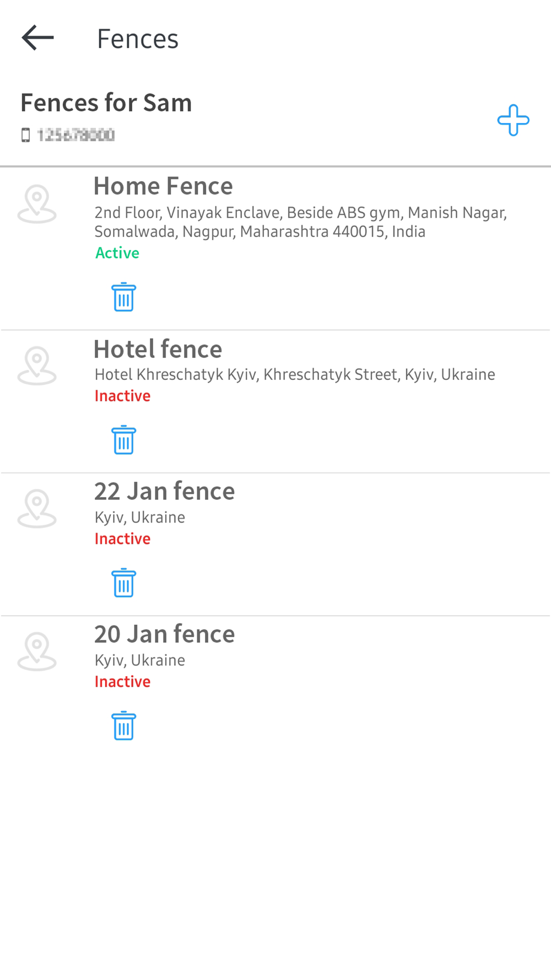This screenshot has height=980, width=551.
Task: Delete the 20 Jan fence entry
Action: click(x=123, y=726)
